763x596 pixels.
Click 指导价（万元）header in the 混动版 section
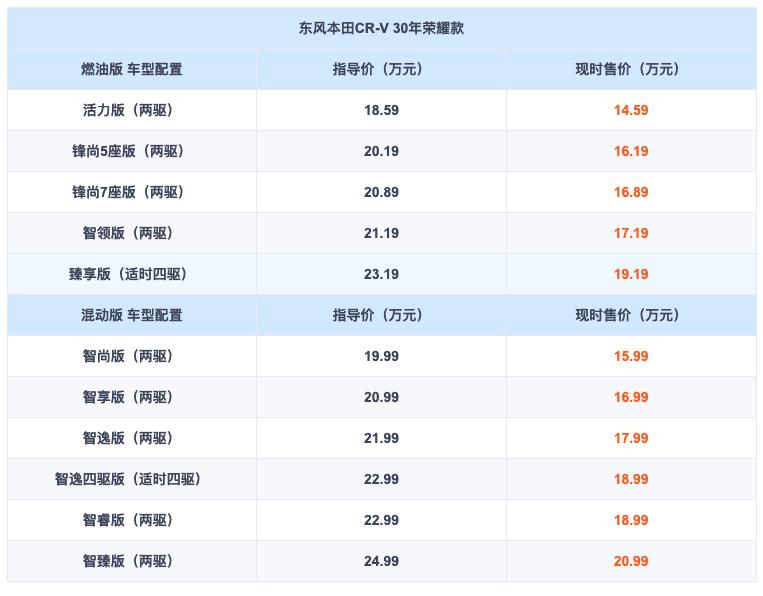(x=381, y=315)
